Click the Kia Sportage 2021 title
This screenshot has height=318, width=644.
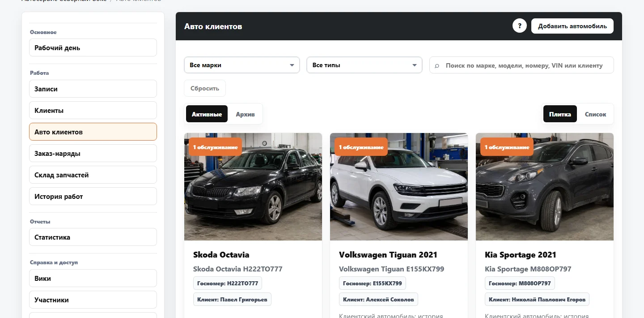click(521, 255)
